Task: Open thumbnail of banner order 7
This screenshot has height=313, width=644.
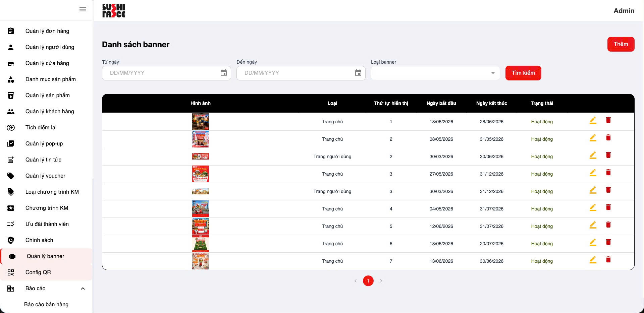Action: coord(201,261)
